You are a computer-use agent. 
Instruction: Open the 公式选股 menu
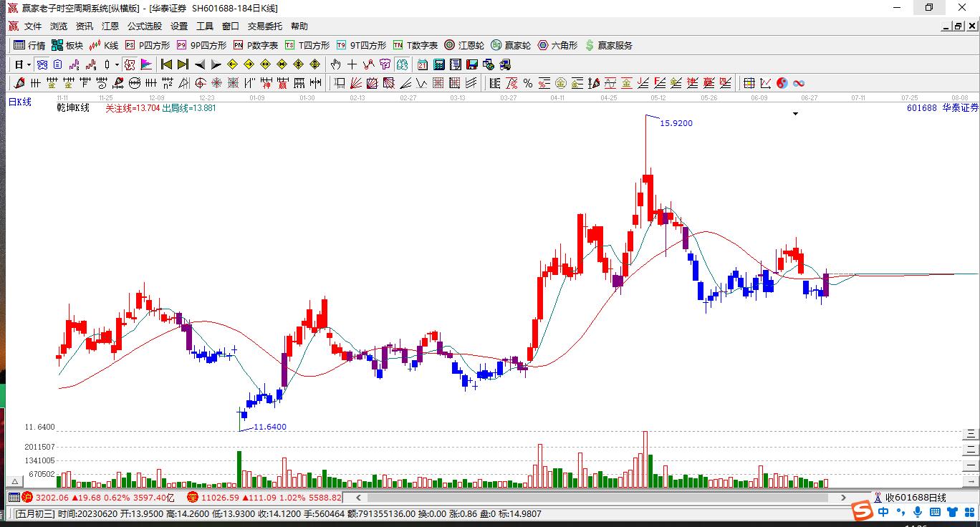(145, 26)
